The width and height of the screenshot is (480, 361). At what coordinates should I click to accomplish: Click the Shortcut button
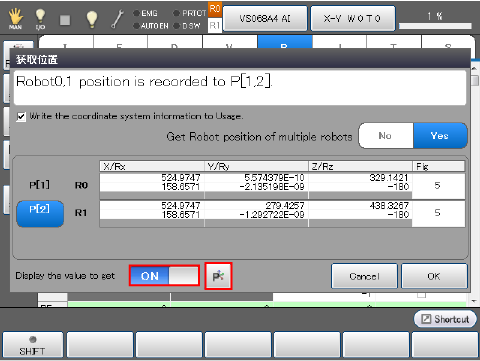click(x=445, y=319)
